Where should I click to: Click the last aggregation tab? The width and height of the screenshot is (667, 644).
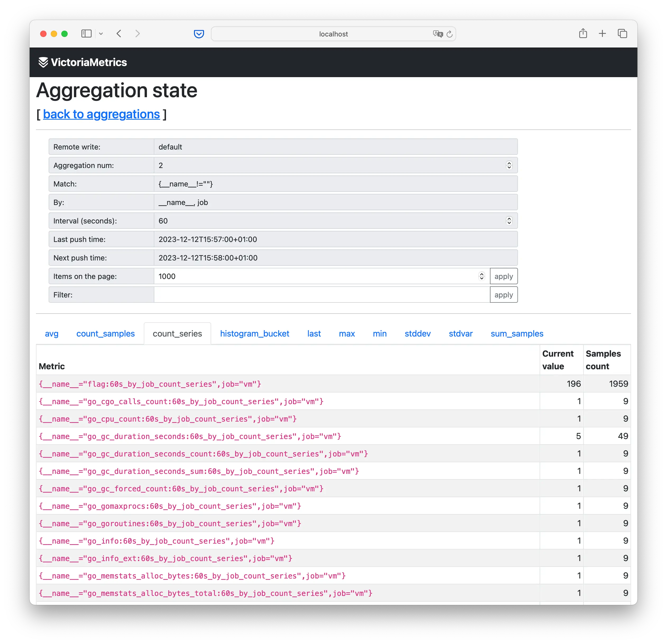516,333
